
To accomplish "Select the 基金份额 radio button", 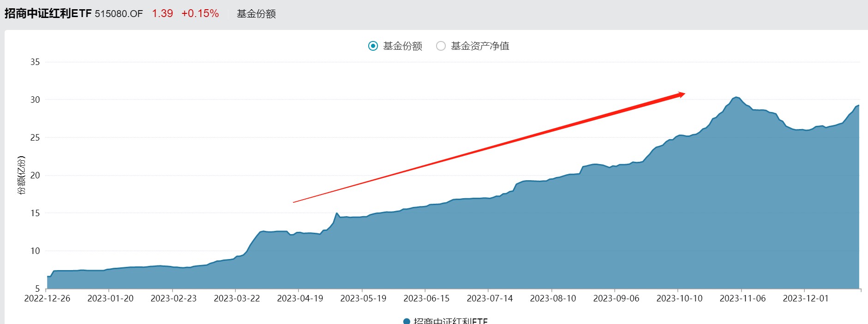I will pyautogui.click(x=373, y=46).
